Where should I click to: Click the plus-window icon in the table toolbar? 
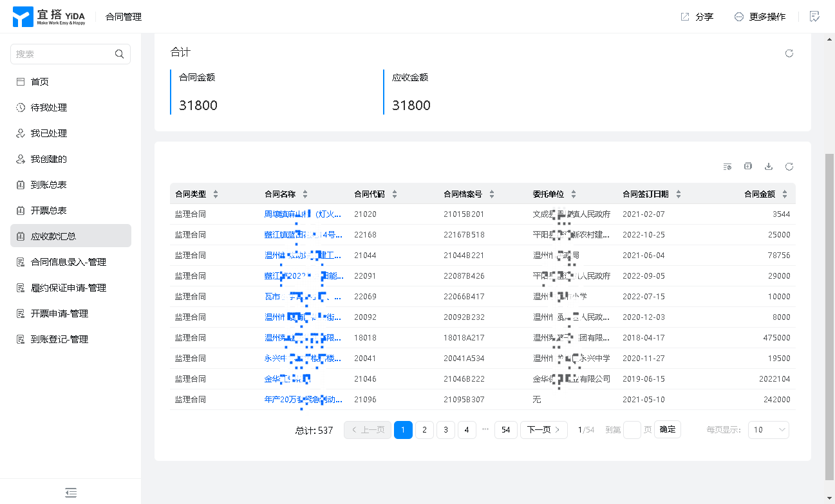tap(748, 167)
